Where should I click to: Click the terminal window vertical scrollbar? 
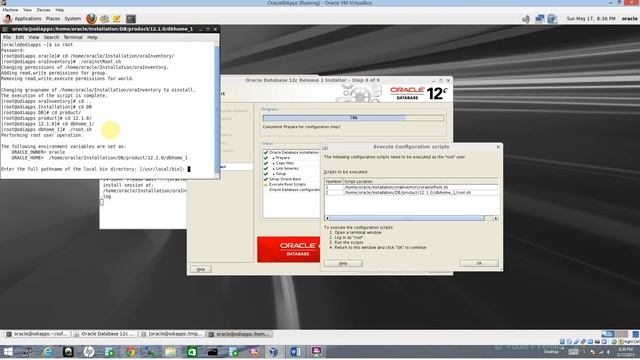coord(217,109)
